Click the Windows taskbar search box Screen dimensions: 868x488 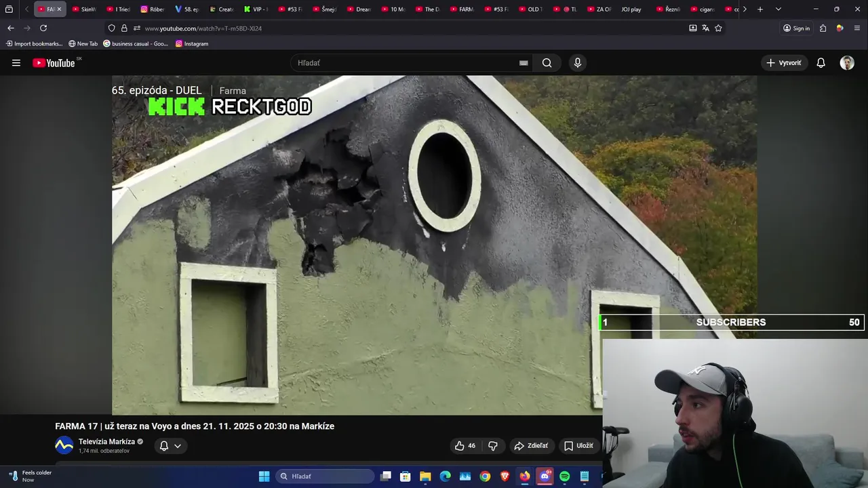tap(325, 476)
